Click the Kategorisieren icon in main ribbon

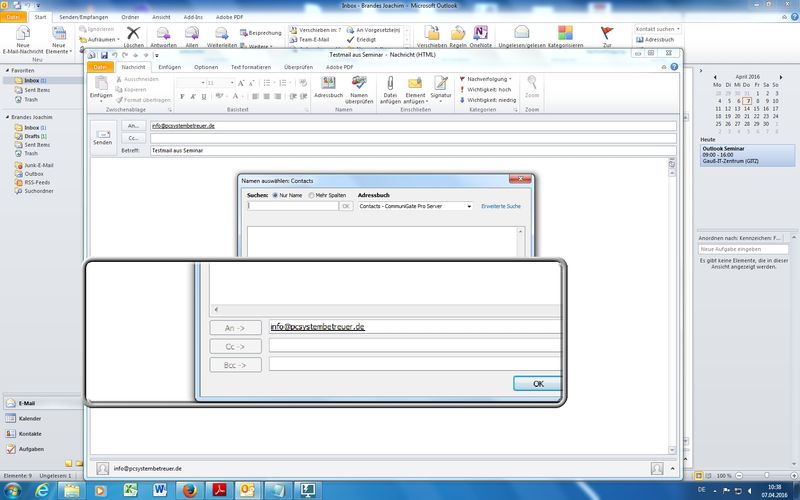566,33
